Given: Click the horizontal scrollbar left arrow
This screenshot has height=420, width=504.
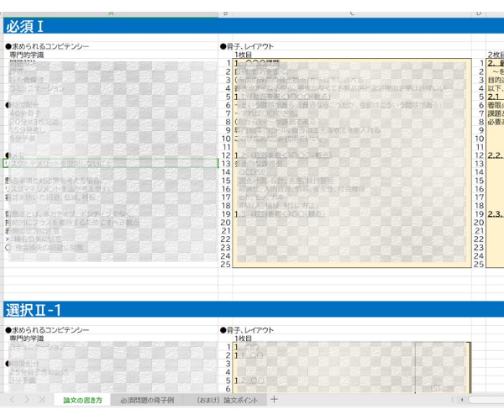Looking at the screenshot, I should coord(462,400).
